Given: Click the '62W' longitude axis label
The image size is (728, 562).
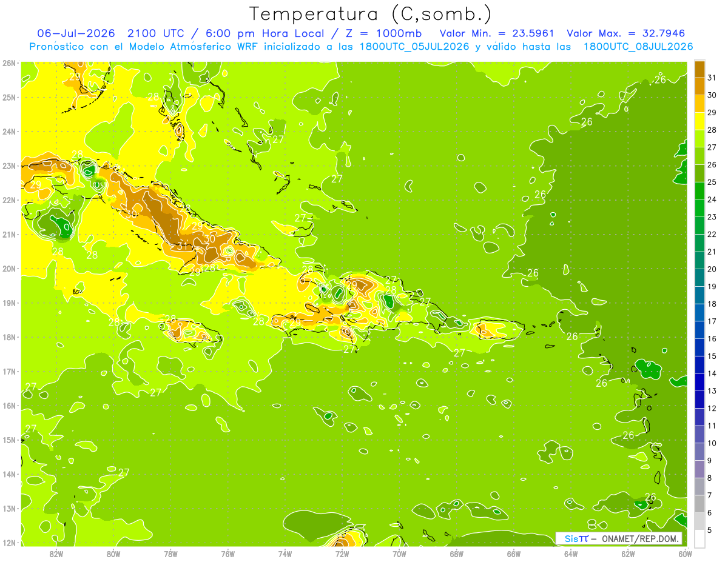Looking at the screenshot, I should 628,554.
